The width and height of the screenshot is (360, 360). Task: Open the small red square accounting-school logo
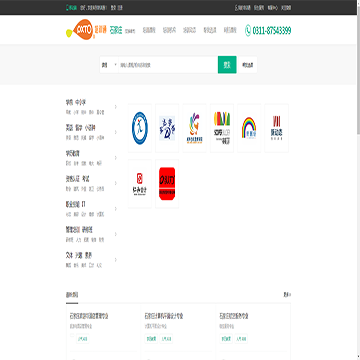tap(140, 184)
